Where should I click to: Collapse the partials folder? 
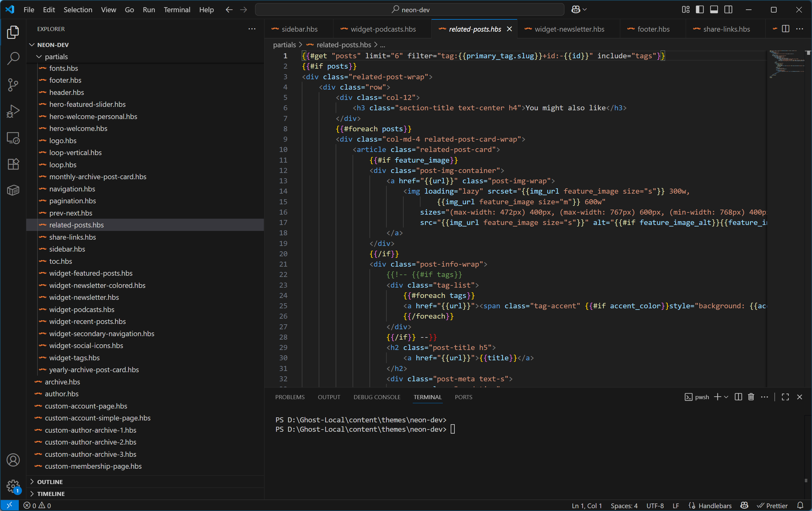click(x=145, y=57)
